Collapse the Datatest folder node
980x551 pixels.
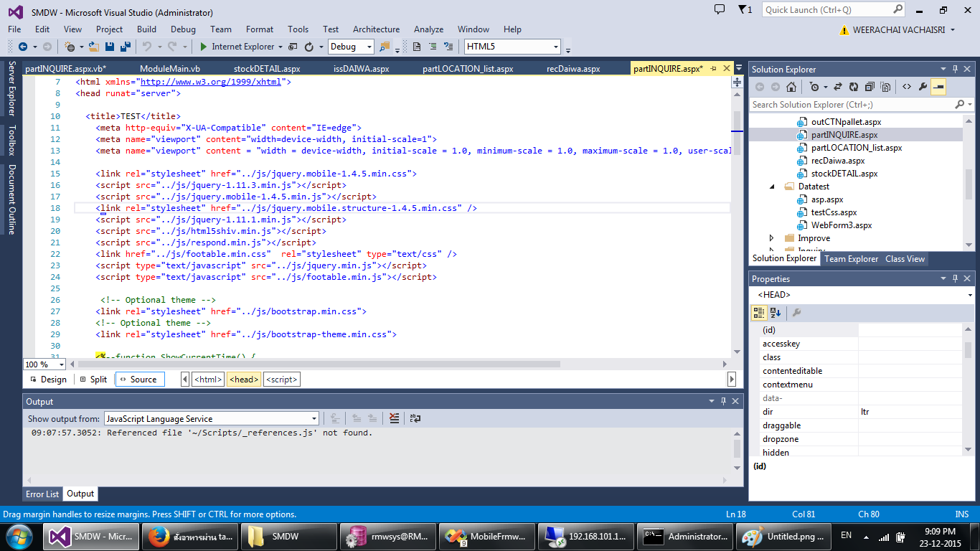point(772,187)
